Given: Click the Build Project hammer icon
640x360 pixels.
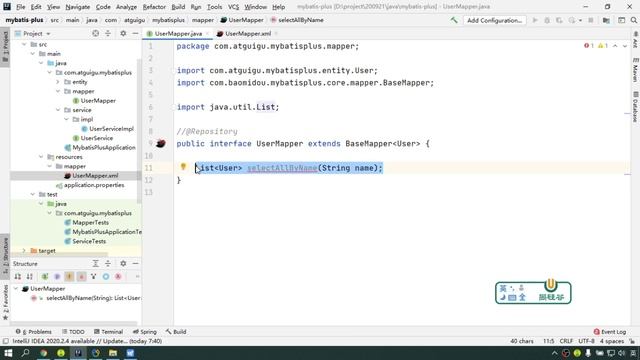Looking at the screenshot, I should [454, 20].
